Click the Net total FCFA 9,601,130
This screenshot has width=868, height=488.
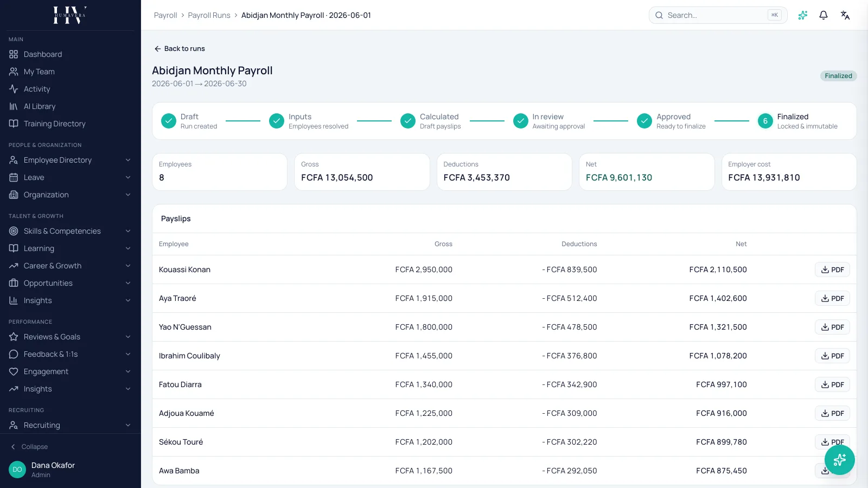pyautogui.click(x=619, y=177)
